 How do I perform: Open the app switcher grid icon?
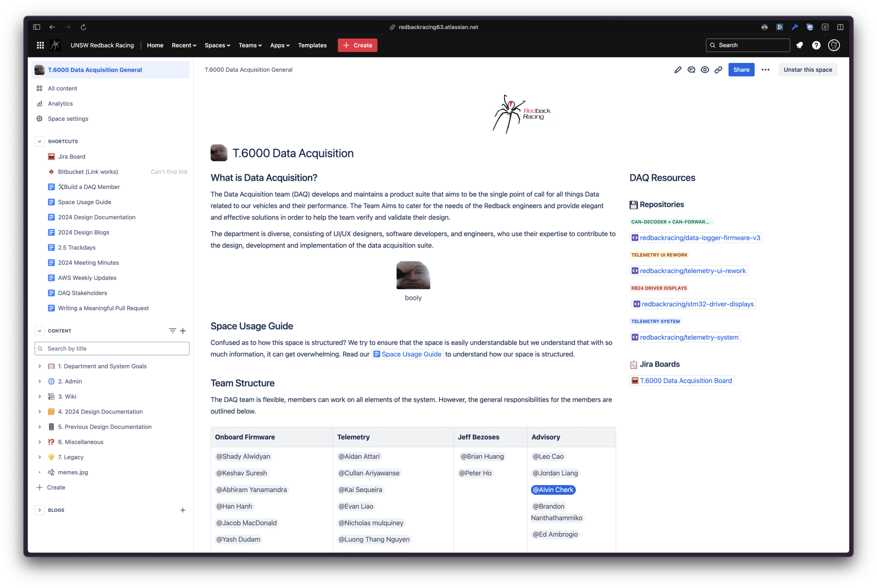coord(40,45)
